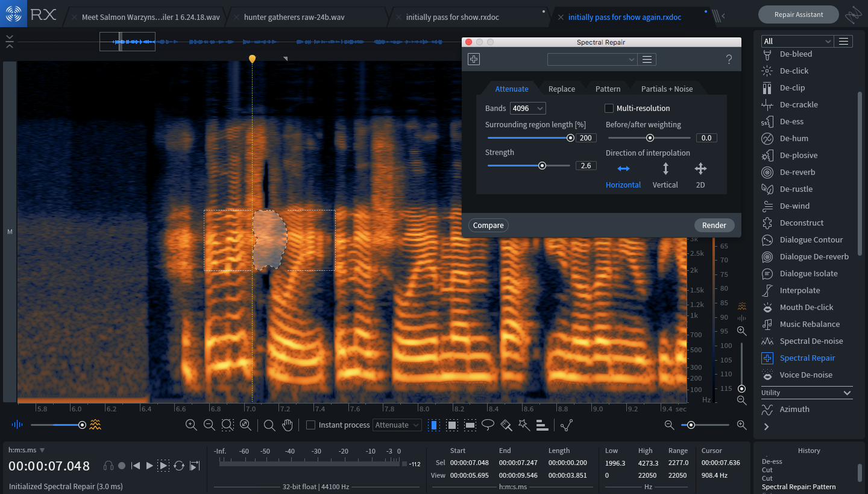Screen dimensions: 868x494
Task: Open the De-hum module
Action: click(794, 138)
